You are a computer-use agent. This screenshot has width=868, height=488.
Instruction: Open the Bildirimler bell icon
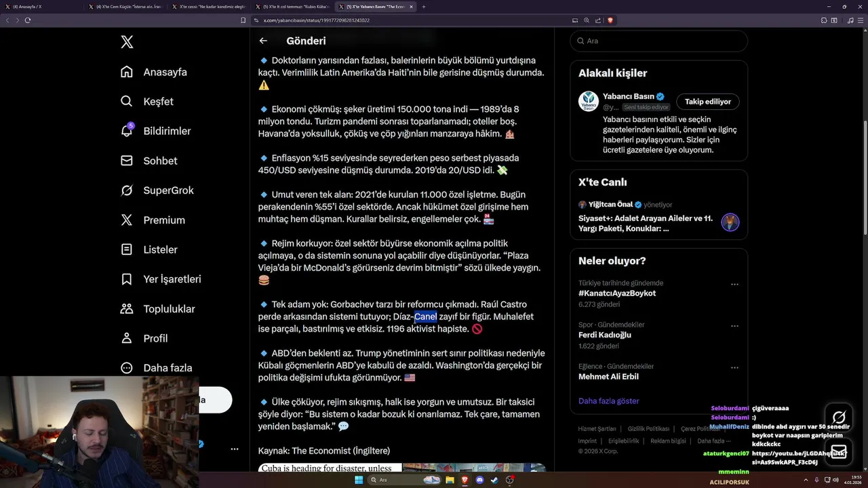coord(127,131)
